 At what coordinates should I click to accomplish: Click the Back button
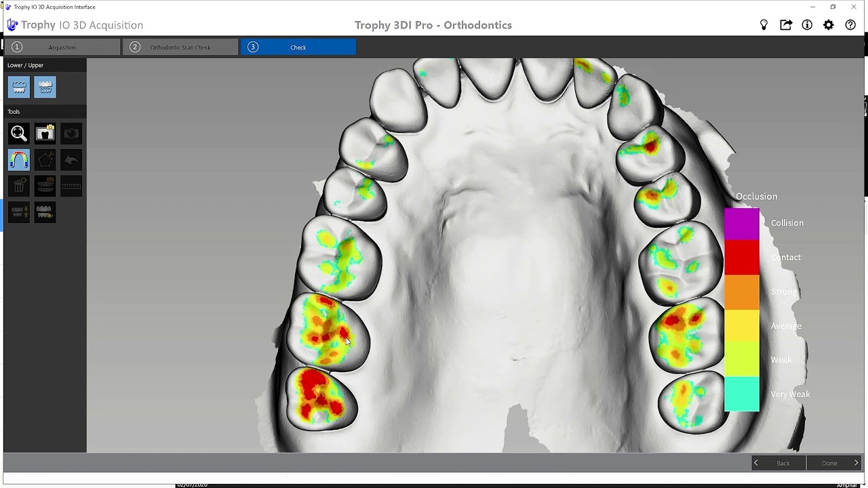[778, 463]
